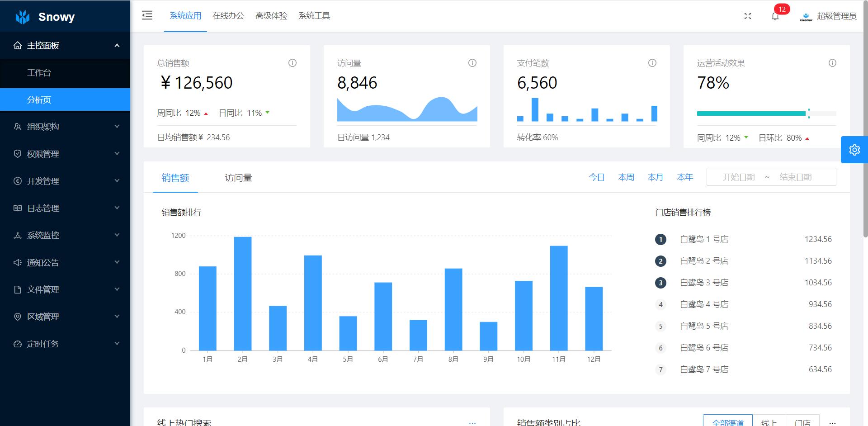Viewport: 868px width, 426px height.
Task: Select the 本年 time filter
Action: tap(685, 177)
